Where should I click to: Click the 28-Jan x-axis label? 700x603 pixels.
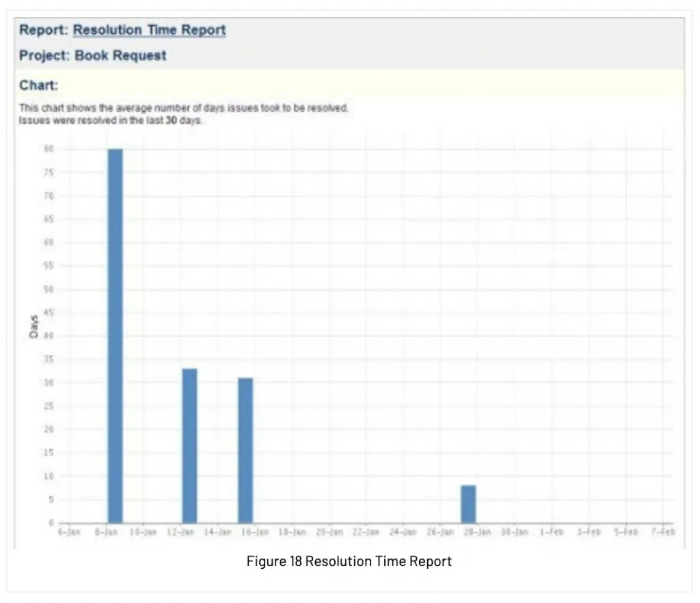point(477,532)
